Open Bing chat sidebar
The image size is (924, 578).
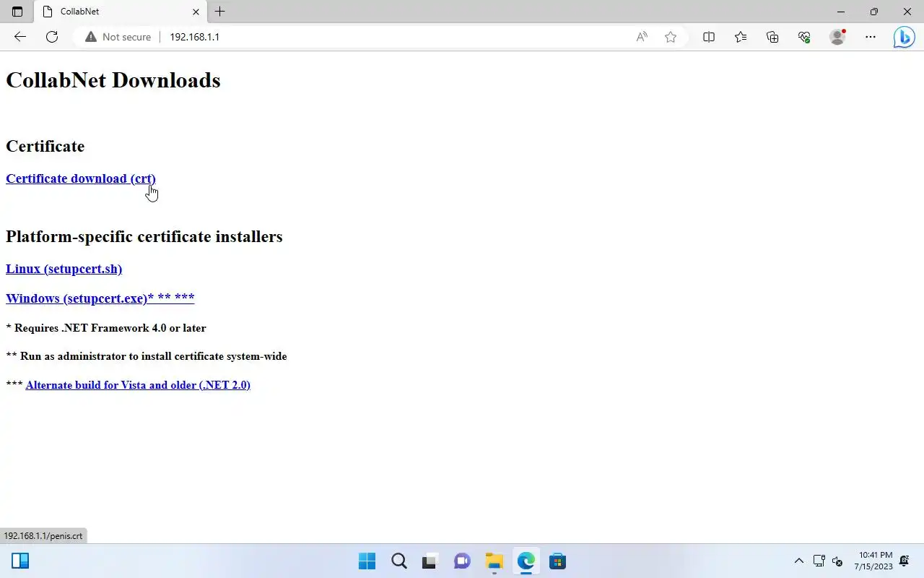tap(904, 37)
